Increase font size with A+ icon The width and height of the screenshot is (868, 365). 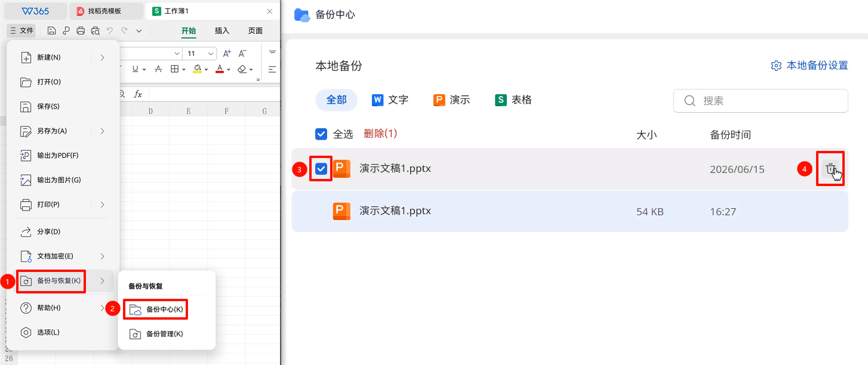click(x=227, y=54)
